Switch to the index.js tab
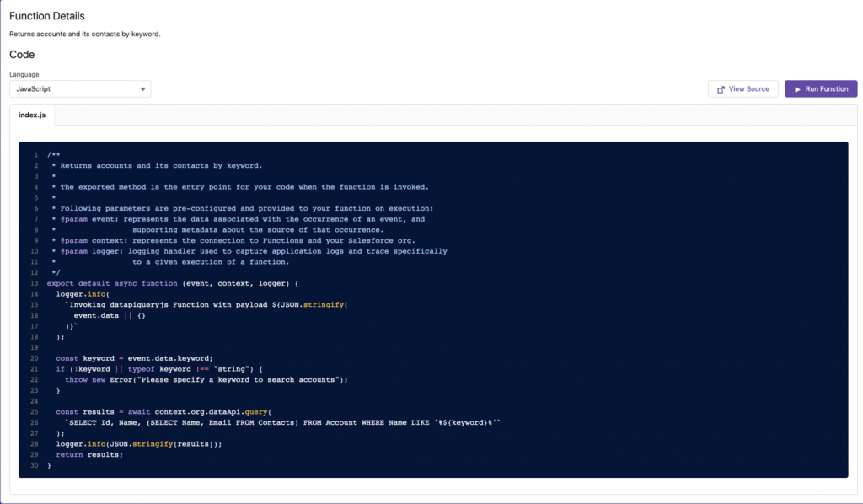 pyautogui.click(x=32, y=115)
